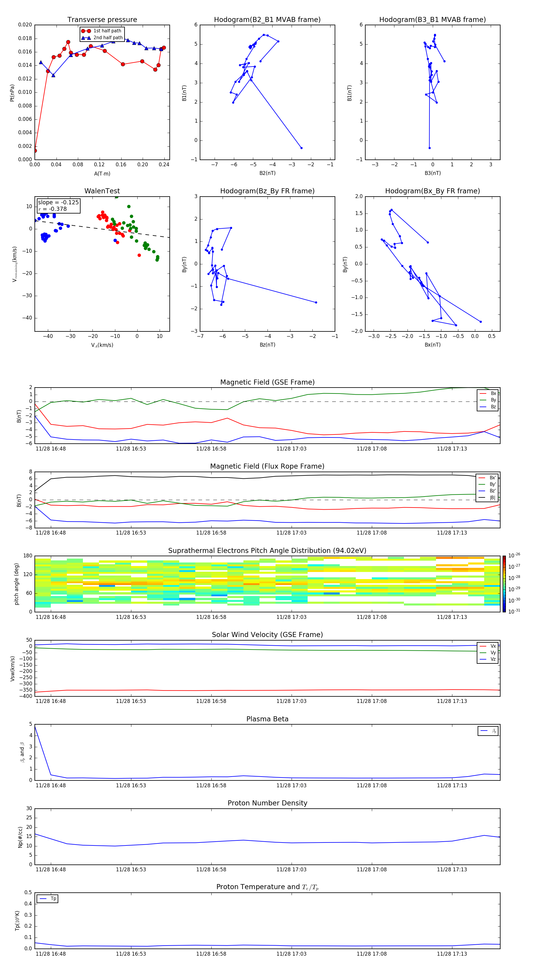Click the "Bx'" legend entry in flux rope panel
535x980 pixels.
click(x=487, y=478)
